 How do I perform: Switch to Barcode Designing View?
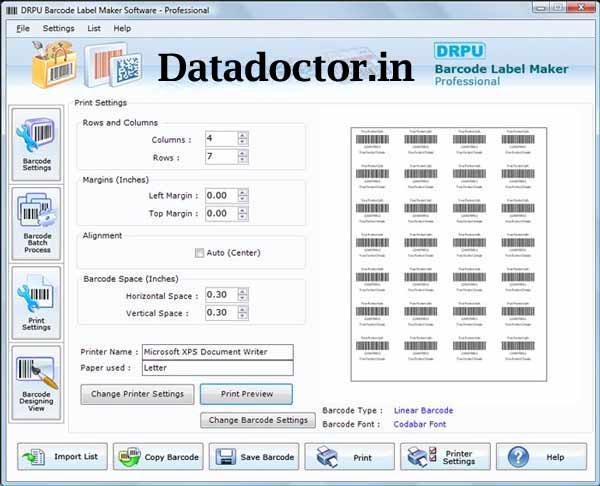click(x=36, y=383)
